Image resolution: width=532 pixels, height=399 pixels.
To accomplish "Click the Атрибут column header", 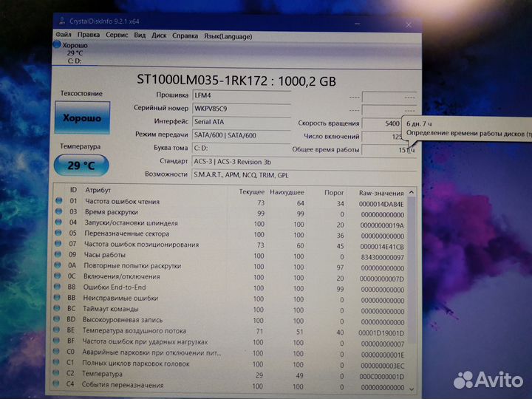I will point(98,190).
